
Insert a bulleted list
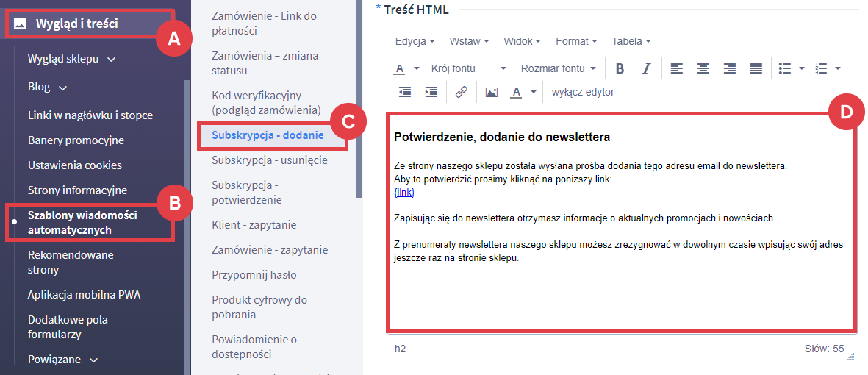(785, 68)
